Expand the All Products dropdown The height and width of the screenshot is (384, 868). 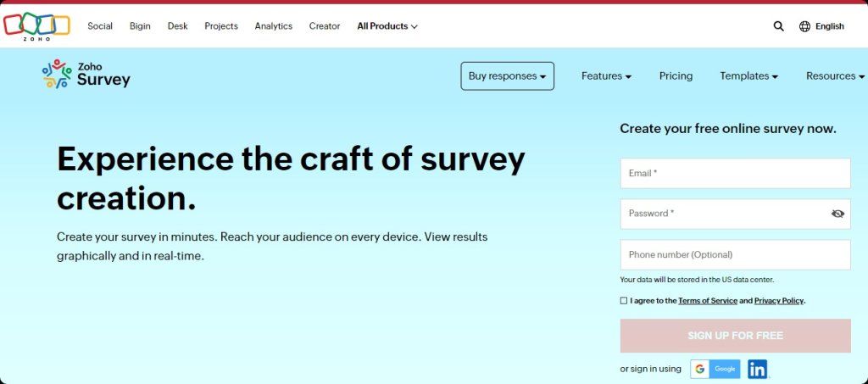coord(387,26)
